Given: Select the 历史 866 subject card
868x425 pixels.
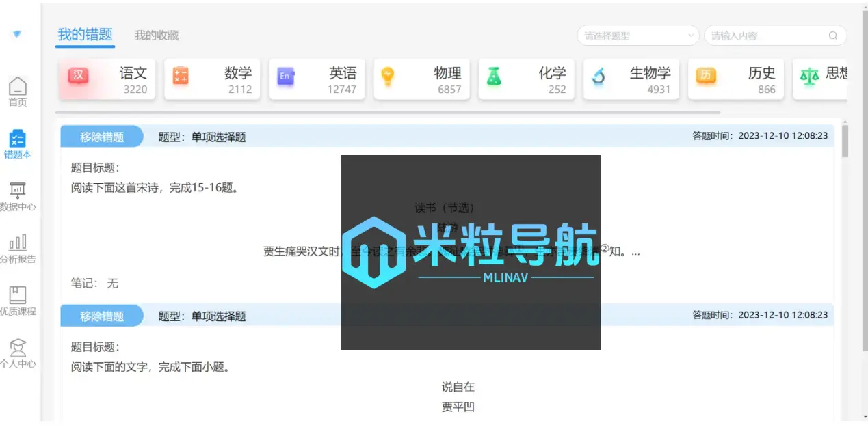Looking at the screenshot, I should click(735, 79).
